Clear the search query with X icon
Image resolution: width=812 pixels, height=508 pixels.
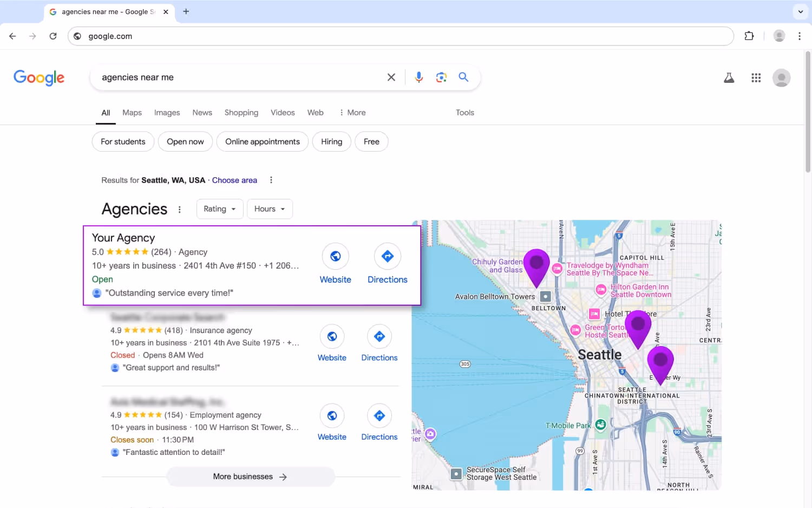click(391, 77)
